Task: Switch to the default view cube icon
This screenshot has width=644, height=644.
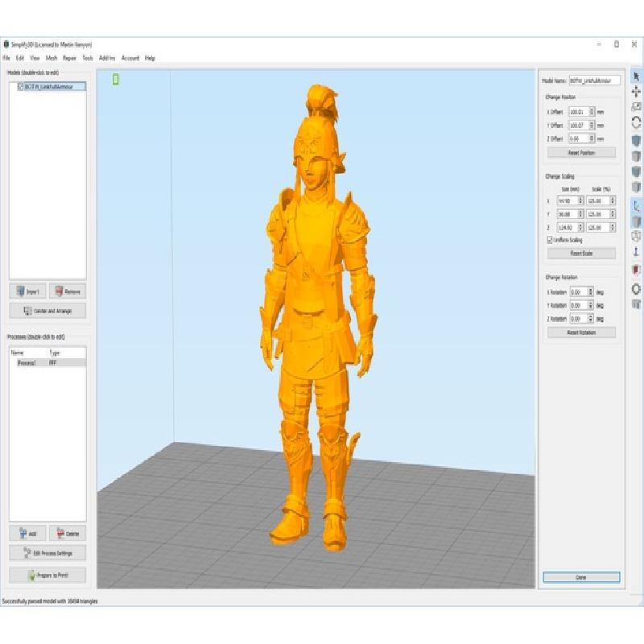Action: pyautogui.click(x=636, y=141)
